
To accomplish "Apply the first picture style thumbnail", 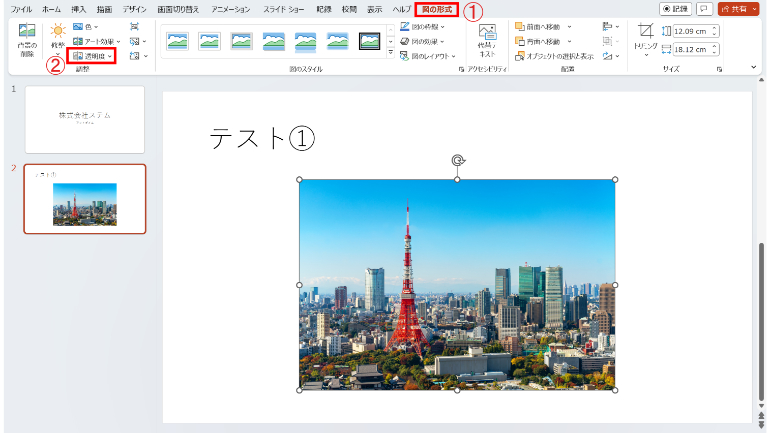I will click(177, 41).
